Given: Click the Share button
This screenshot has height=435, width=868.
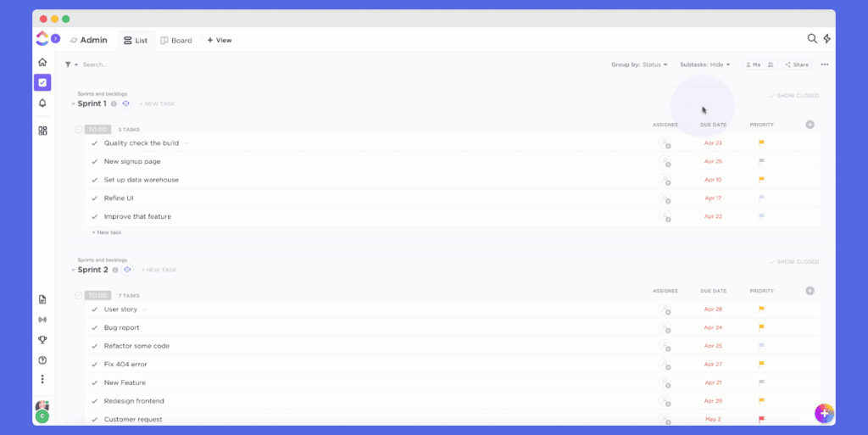Looking at the screenshot, I should pos(797,64).
